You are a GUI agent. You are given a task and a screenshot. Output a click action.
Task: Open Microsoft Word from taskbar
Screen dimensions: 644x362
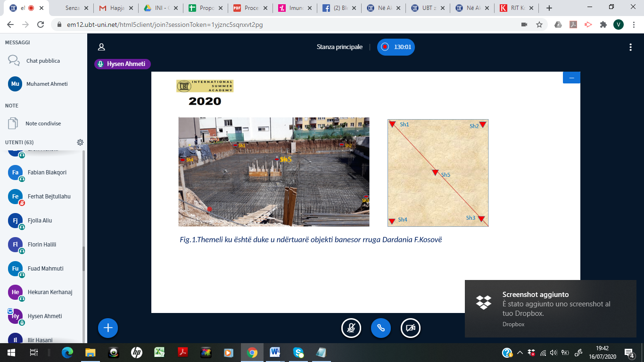pyautogui.click(x=275, y=352)
